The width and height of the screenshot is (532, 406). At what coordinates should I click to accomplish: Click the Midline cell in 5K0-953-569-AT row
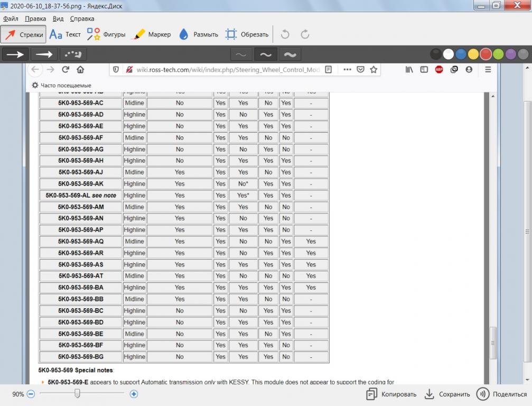(x=134, y=276)
